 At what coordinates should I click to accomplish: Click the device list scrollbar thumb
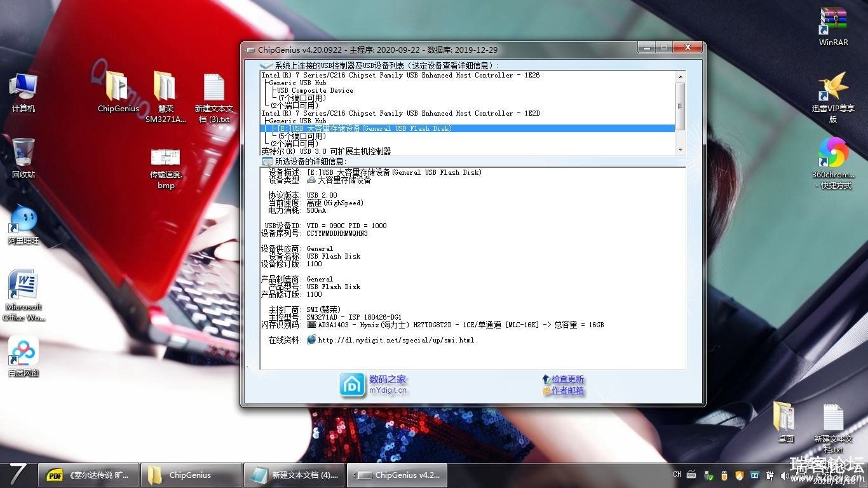click(681, 105)
